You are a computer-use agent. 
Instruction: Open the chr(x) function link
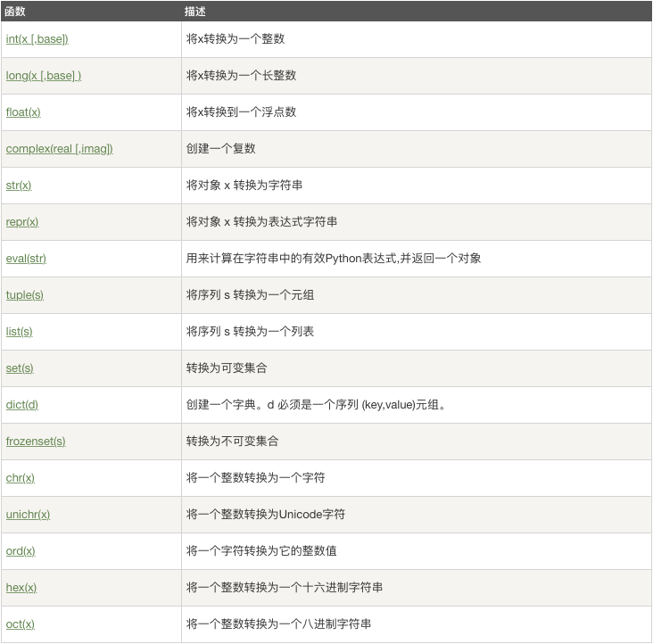21,478
